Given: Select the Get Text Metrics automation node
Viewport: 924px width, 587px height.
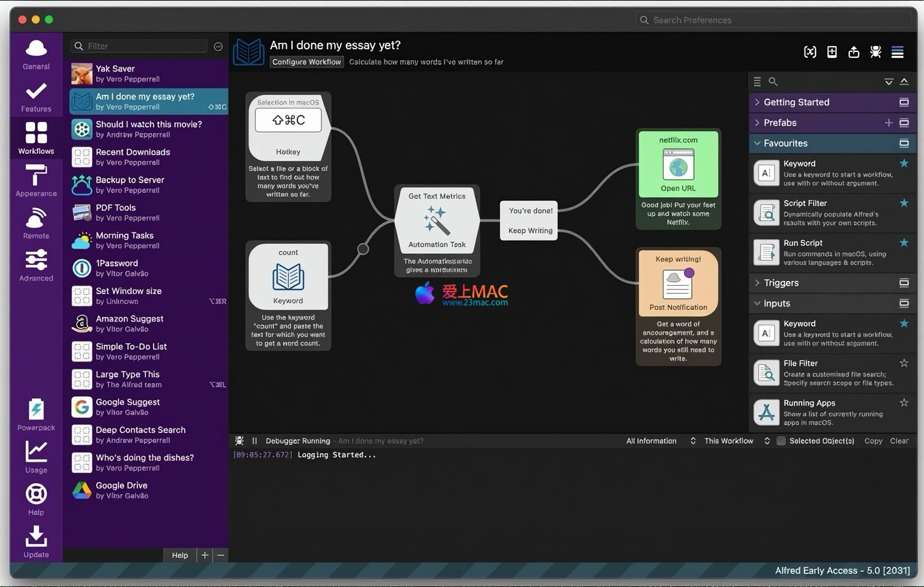Looking at the screenshot, I should coord(437,222).
